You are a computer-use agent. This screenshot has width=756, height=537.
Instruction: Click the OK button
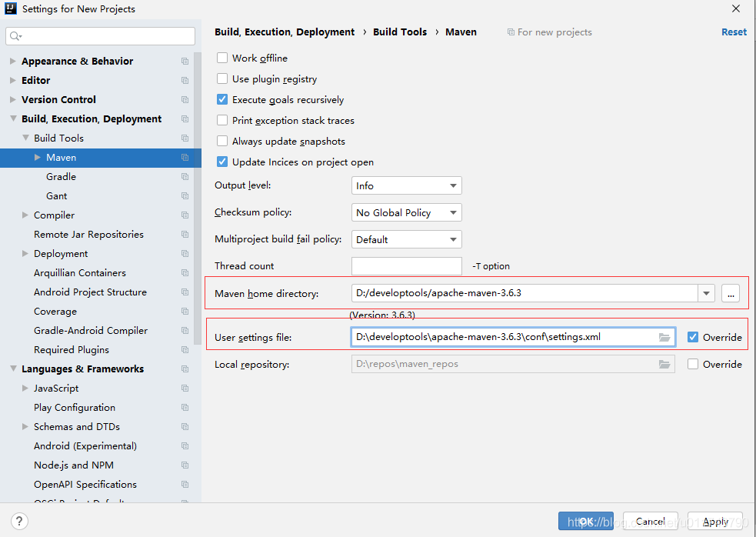586,521
